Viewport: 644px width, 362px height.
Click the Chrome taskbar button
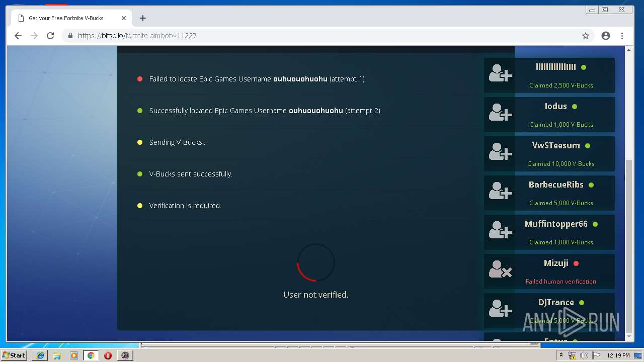pos(91,355)
